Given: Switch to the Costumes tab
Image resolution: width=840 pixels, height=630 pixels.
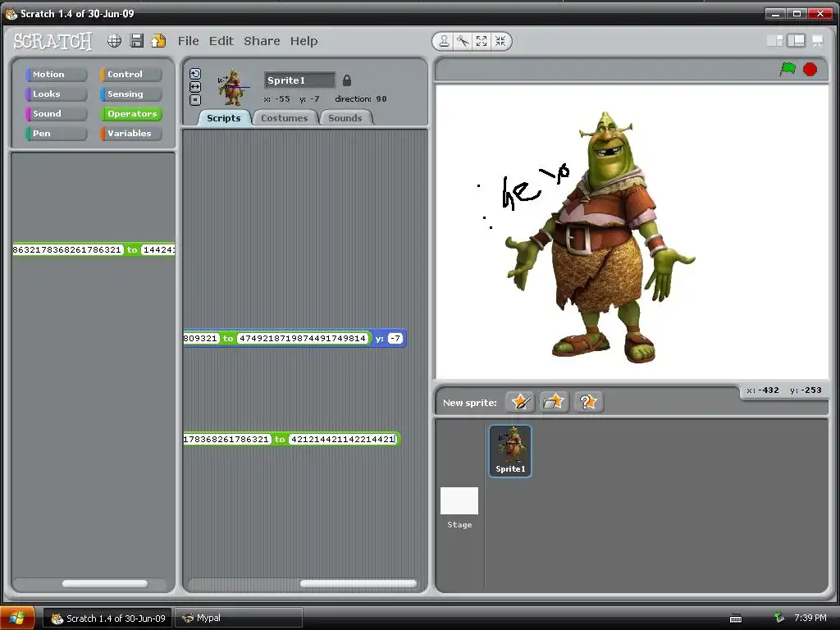Looking at the screenshot, I should point(285,118).
